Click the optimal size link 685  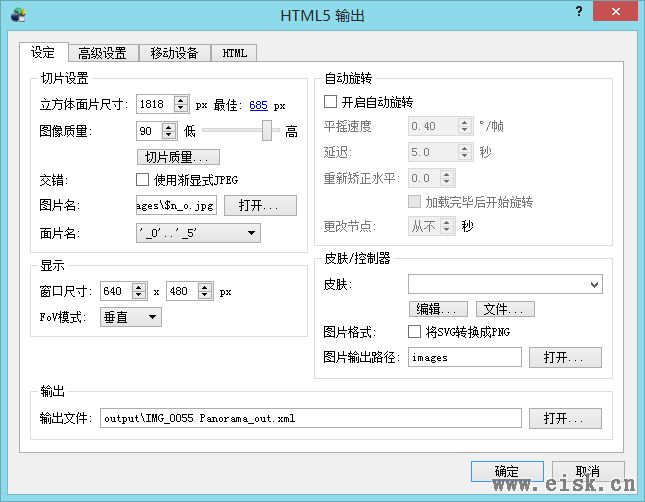pyautogui.click(x=258, y=105)
